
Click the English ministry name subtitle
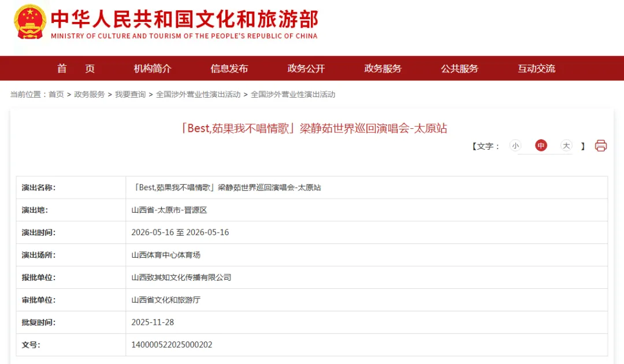184,36
